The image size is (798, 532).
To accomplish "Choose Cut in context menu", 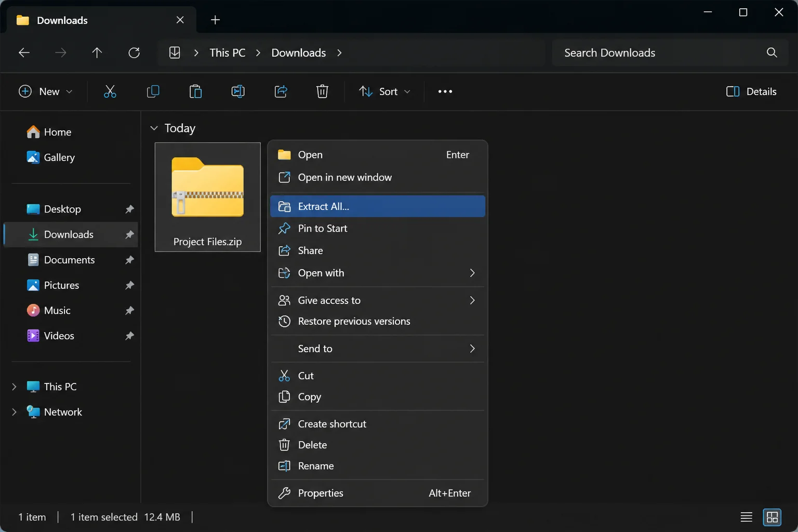I will [x=378, y=376].
